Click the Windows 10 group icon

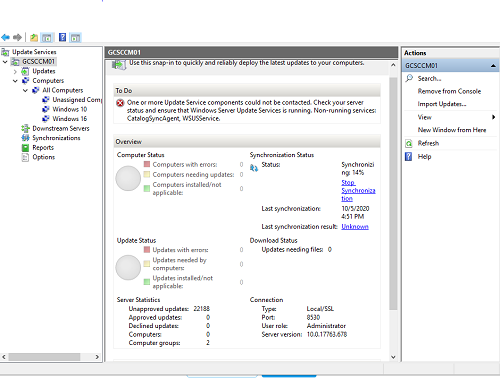pos(46,109)
